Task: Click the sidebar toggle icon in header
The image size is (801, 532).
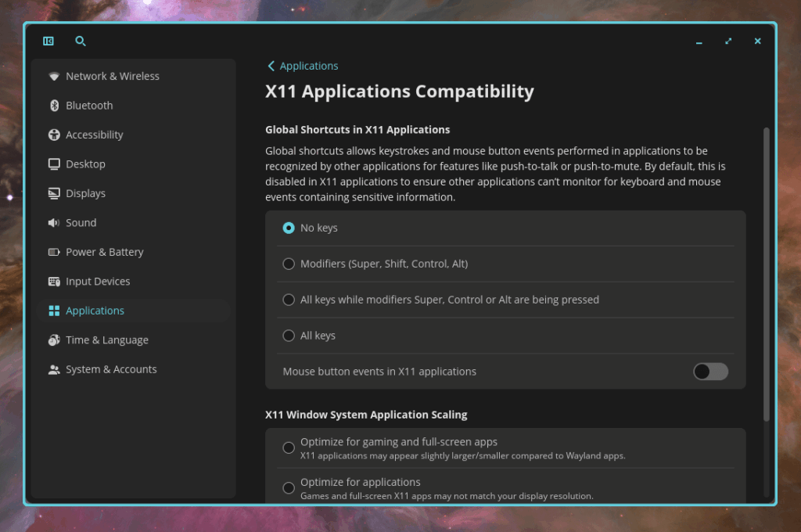Action: point(48,41)
